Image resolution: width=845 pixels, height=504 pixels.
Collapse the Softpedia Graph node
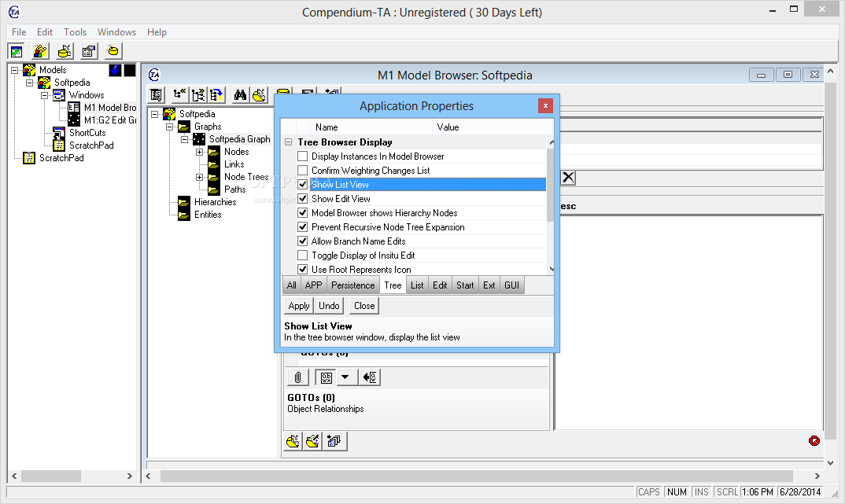pos(184,139)
